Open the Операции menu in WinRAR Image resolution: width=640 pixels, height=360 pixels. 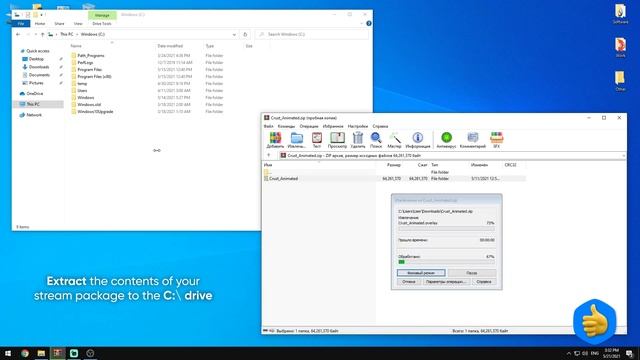point(309,126)
